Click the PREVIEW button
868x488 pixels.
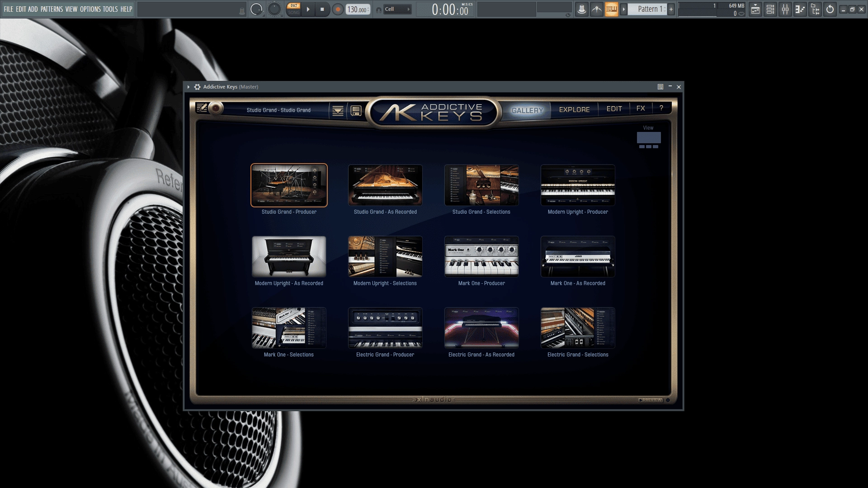click(x=650, y=400)
